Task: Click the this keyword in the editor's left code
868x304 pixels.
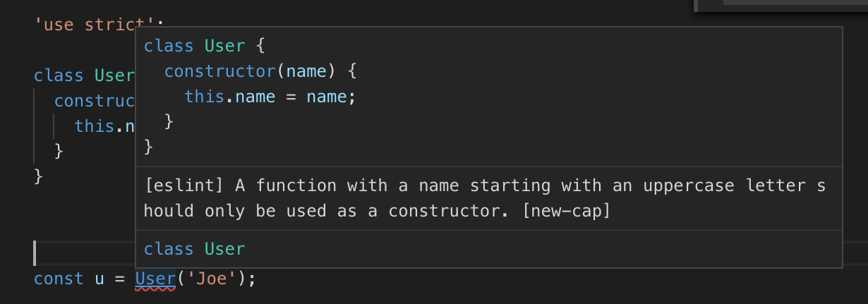Action: click(x=94, y=126)
